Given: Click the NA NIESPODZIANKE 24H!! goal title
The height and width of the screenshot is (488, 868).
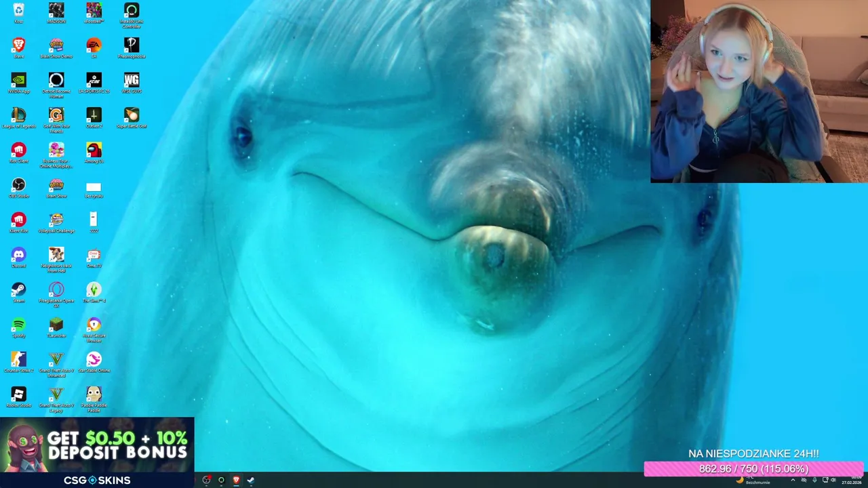Looking at the screenshot, I should pos(753,453).
